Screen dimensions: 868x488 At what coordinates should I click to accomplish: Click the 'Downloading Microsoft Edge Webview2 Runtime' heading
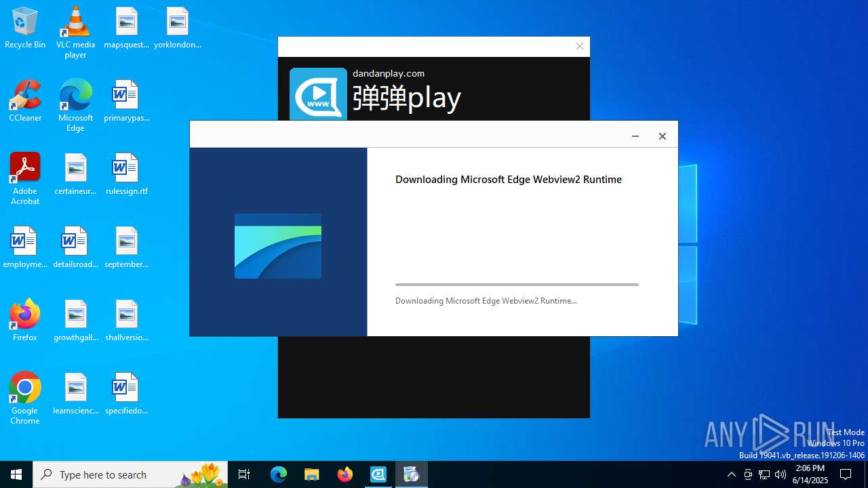pos(509,180)
